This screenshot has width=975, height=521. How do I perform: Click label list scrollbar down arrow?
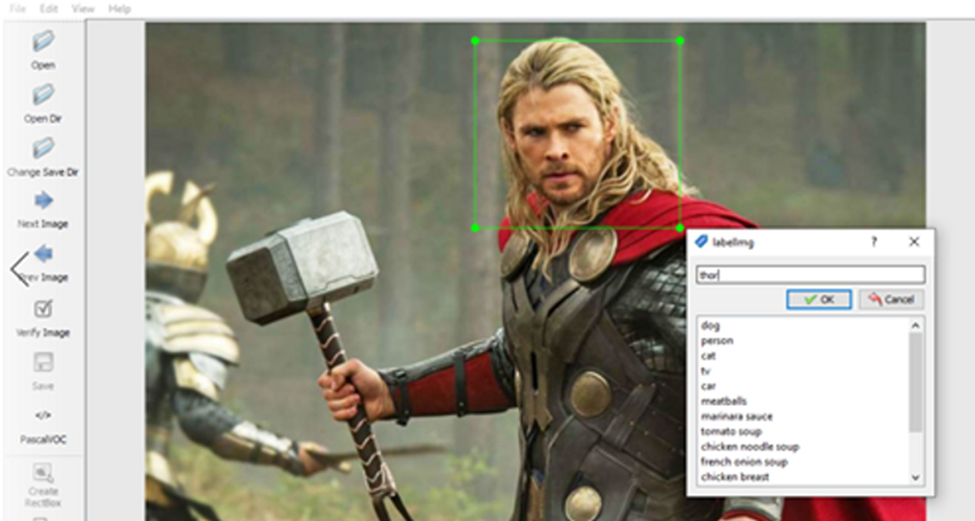click(x=915, y=477)
